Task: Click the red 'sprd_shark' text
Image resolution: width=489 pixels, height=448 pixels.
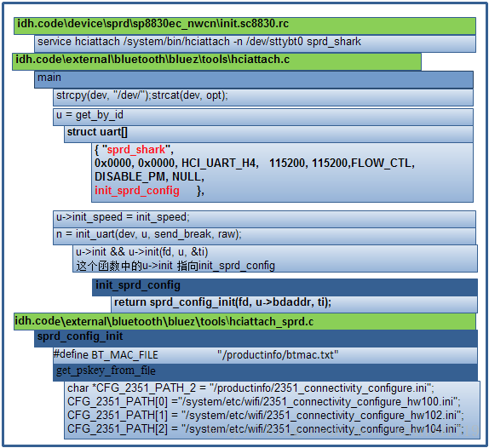Action: coord(136,150)
